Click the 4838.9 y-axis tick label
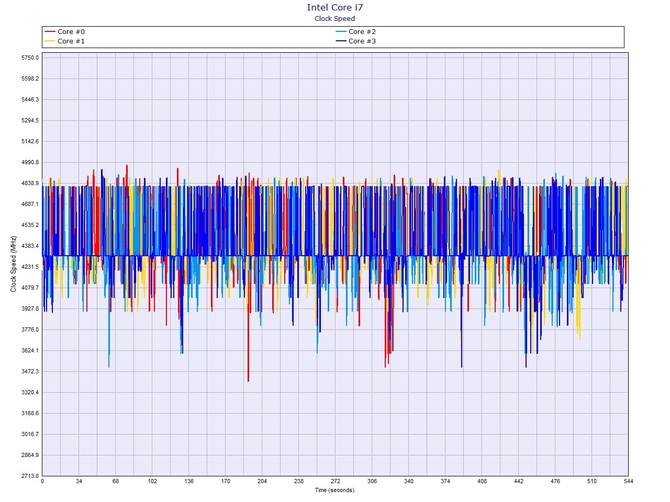 click(28, 183)
